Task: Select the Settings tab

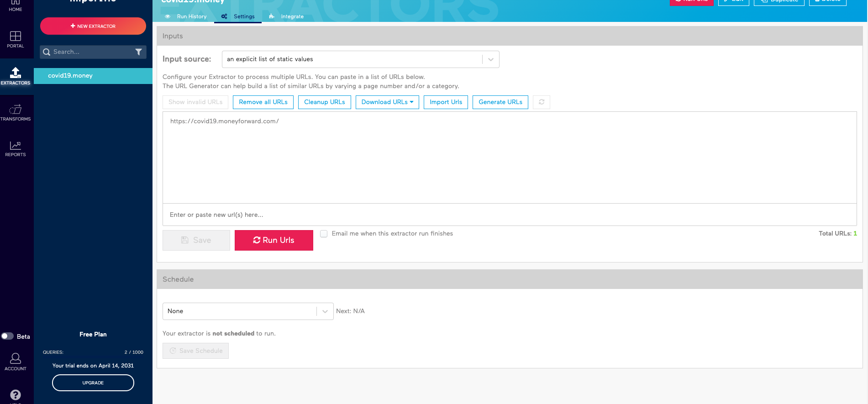Action: coord(238,16)
